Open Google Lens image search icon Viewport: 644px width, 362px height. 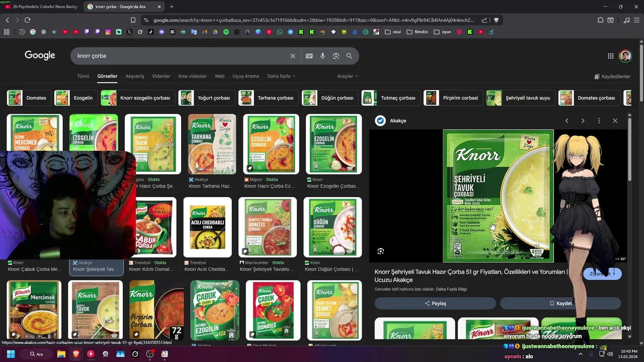click(x=336, y=56)
